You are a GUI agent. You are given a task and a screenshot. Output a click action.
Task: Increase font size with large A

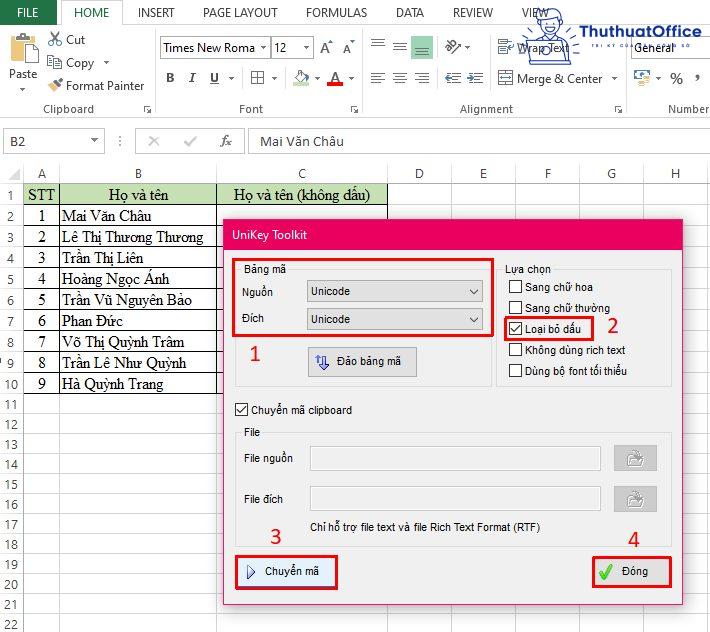(326, 48)
